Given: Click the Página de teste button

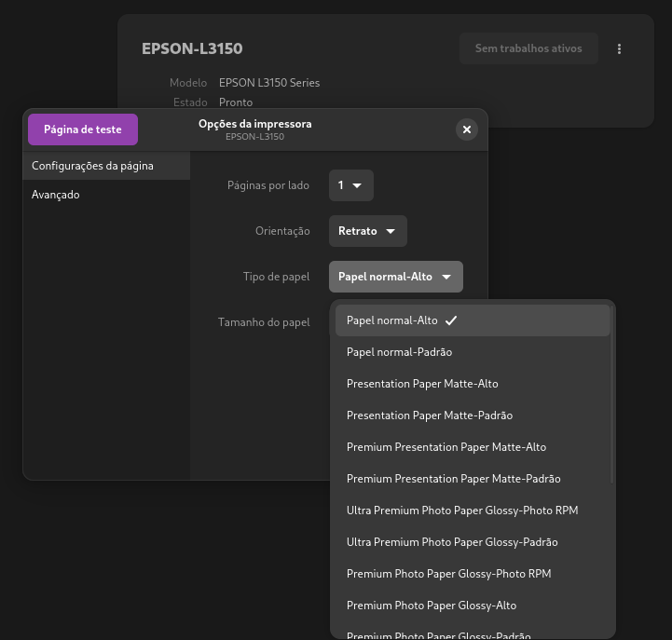Looking at the screenshot, I should click(83, 129).
